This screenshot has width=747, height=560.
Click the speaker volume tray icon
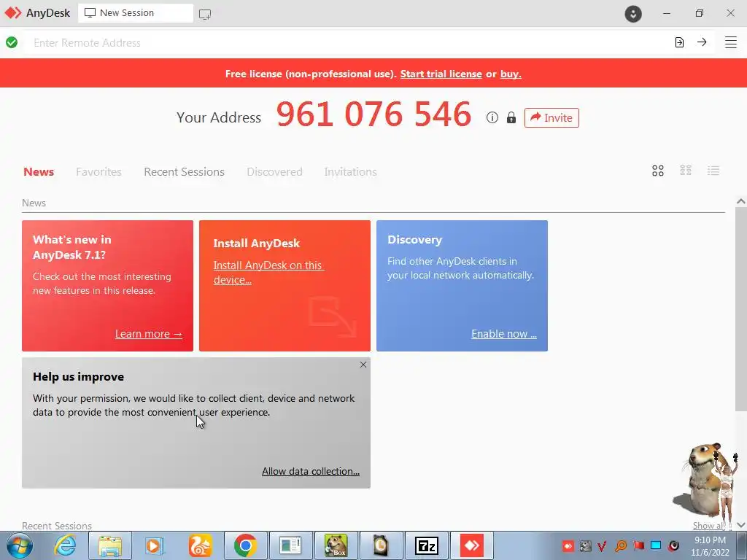673,545
